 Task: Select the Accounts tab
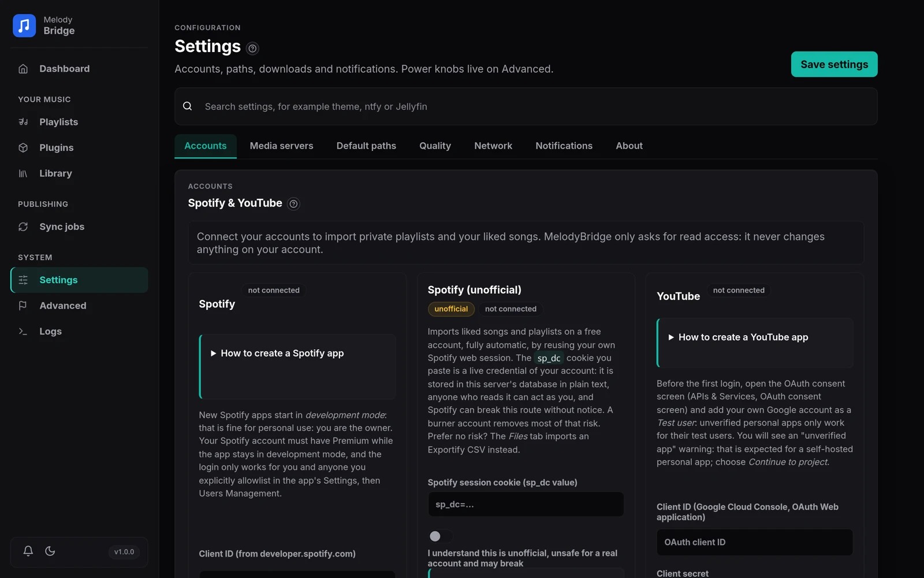(x=206, y=146)
